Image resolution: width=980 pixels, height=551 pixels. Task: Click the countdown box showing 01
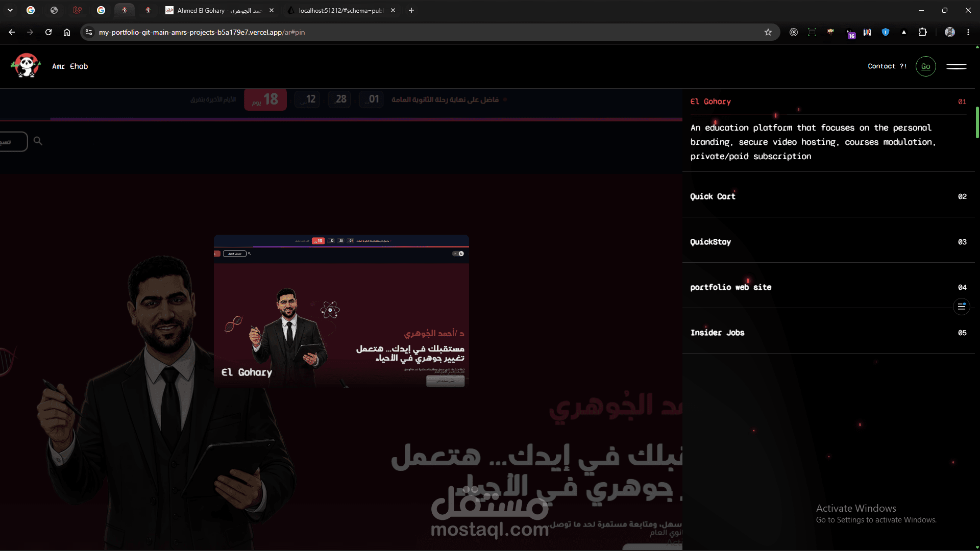click(x=371, y=99)
